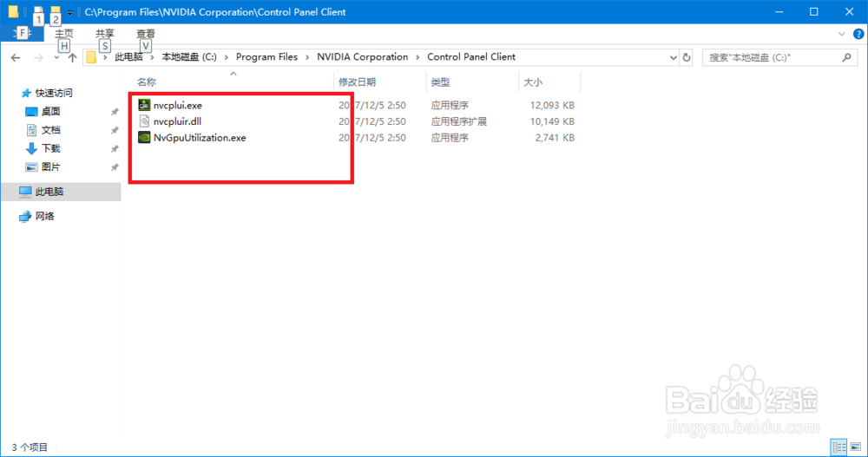Open recent locations dropdown arrow
Viewport: 868px width, 457px height.
pos(56,58)
